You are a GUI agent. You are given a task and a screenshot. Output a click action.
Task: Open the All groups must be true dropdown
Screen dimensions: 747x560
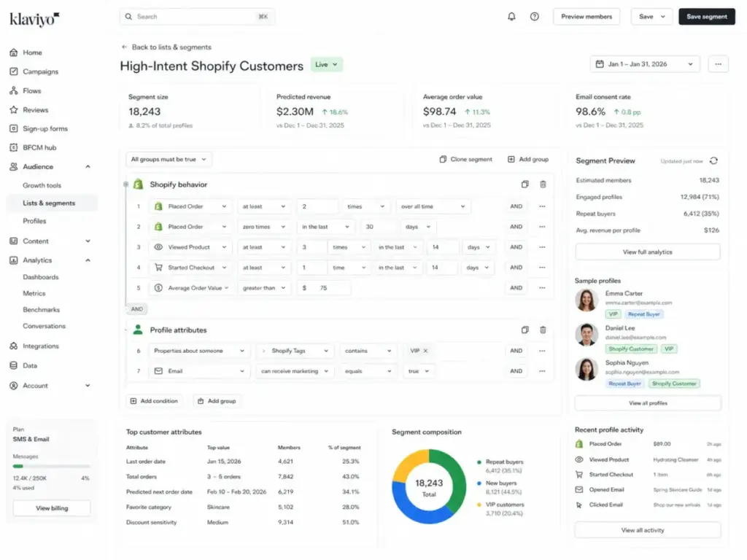169,160
